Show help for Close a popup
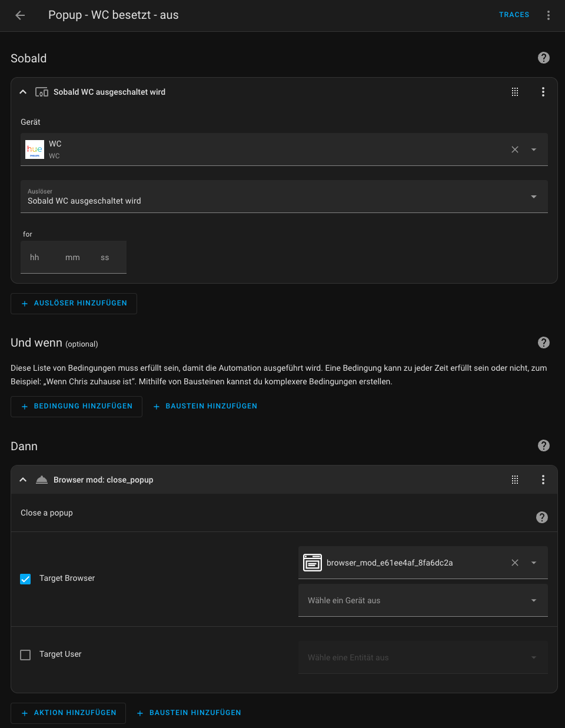This screenshot has height=728, width=565. [x=542, y=517]
